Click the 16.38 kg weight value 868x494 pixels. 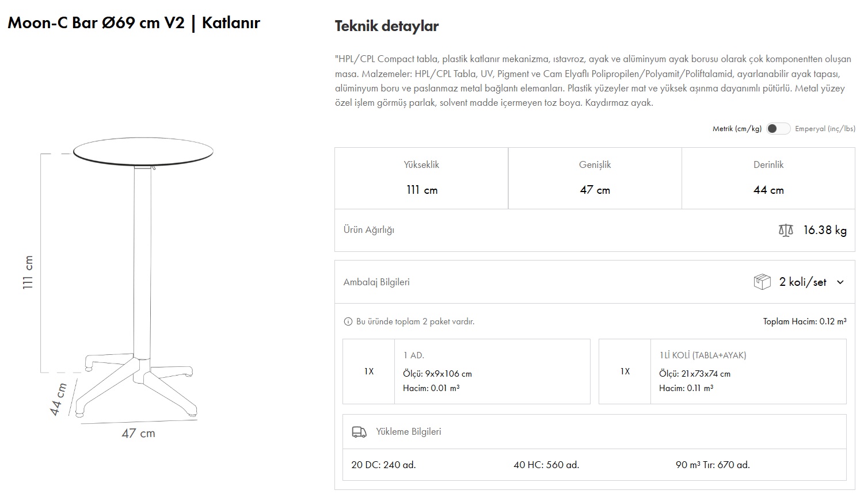(825, 230)
